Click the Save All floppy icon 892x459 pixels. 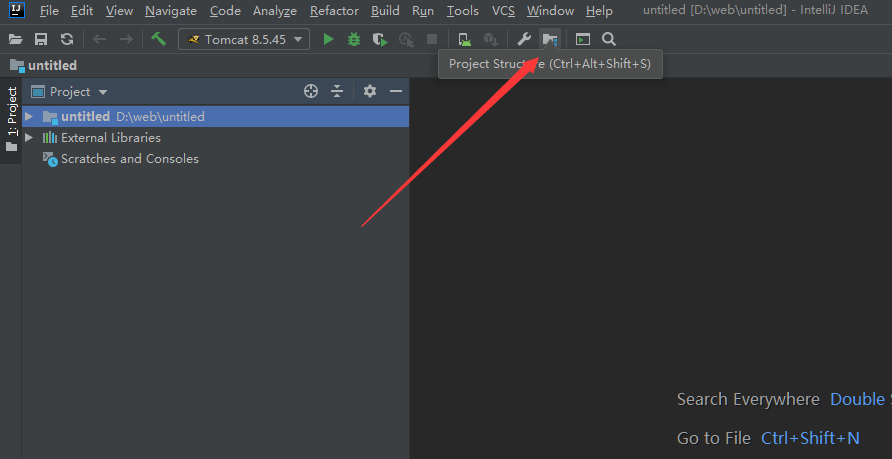(41, 39)
